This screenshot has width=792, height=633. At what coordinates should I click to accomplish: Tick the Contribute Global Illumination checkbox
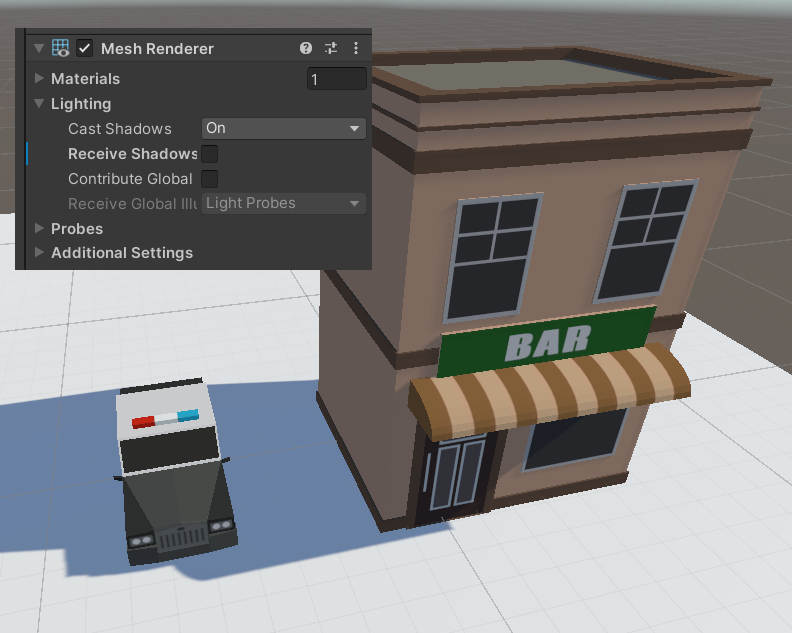(x=210, y=179)
